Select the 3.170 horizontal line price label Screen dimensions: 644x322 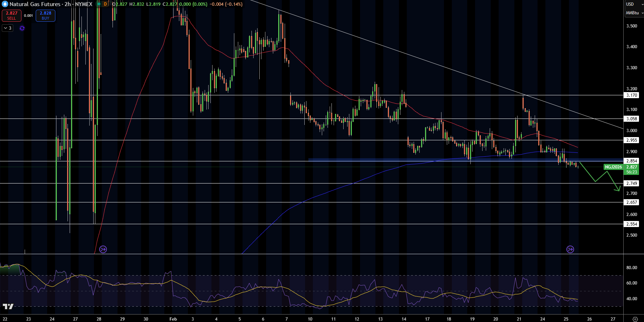(x=631, y=95)
